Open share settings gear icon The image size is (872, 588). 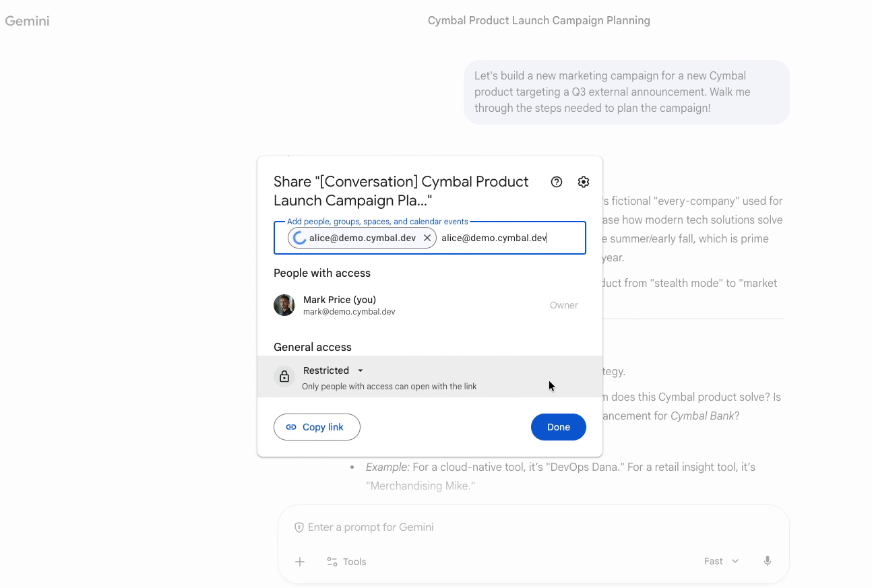584,182
